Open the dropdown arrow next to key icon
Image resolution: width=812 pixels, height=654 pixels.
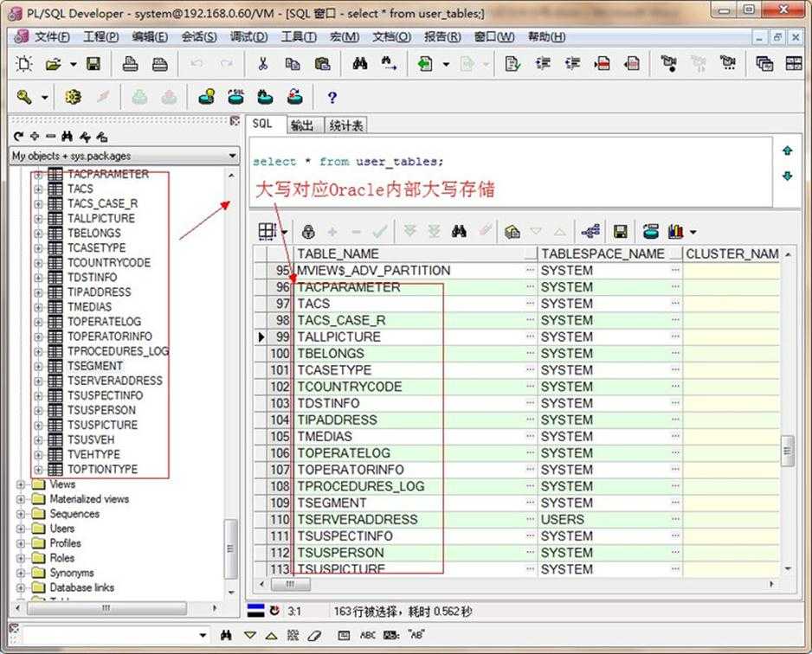[x=45, y=97]
